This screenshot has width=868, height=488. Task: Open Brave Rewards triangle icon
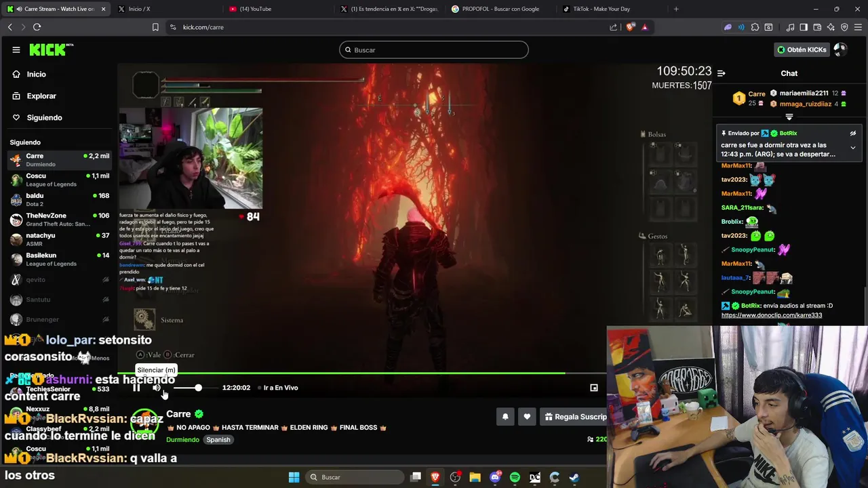tap(645, 27)
